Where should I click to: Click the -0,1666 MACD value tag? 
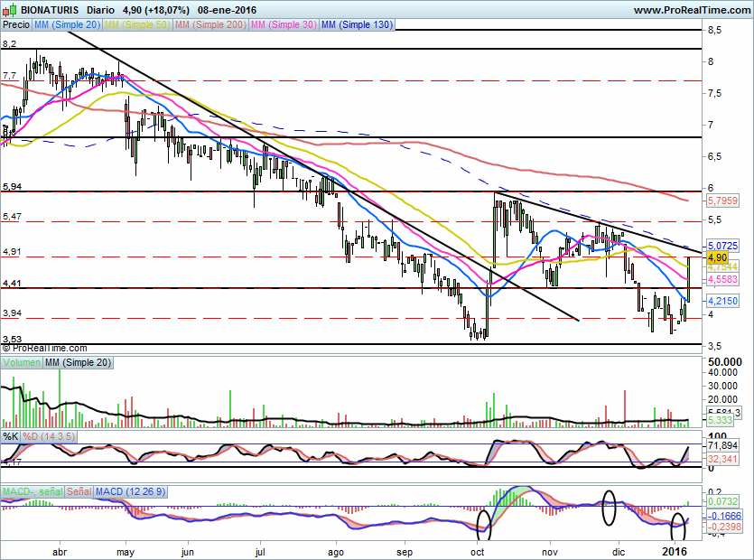tap(723, 516)
